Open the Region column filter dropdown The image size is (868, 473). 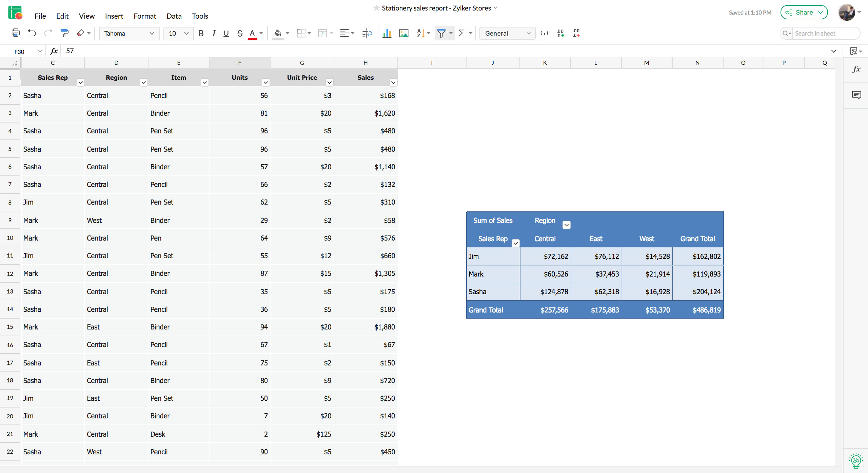click(x=144, y=82)
